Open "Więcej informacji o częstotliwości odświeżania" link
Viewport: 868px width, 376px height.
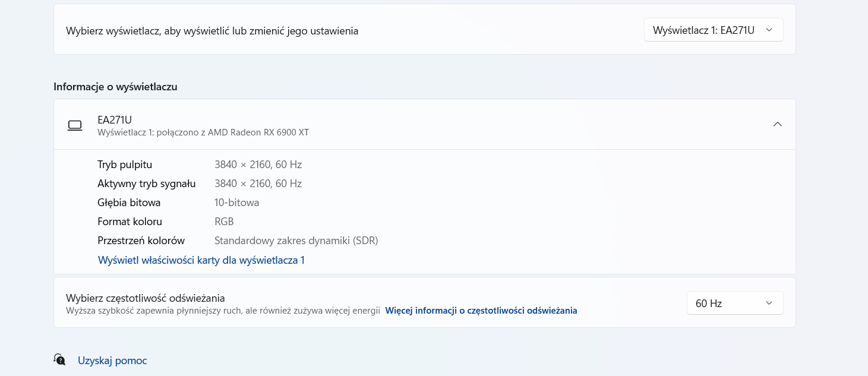coord(481,311)
